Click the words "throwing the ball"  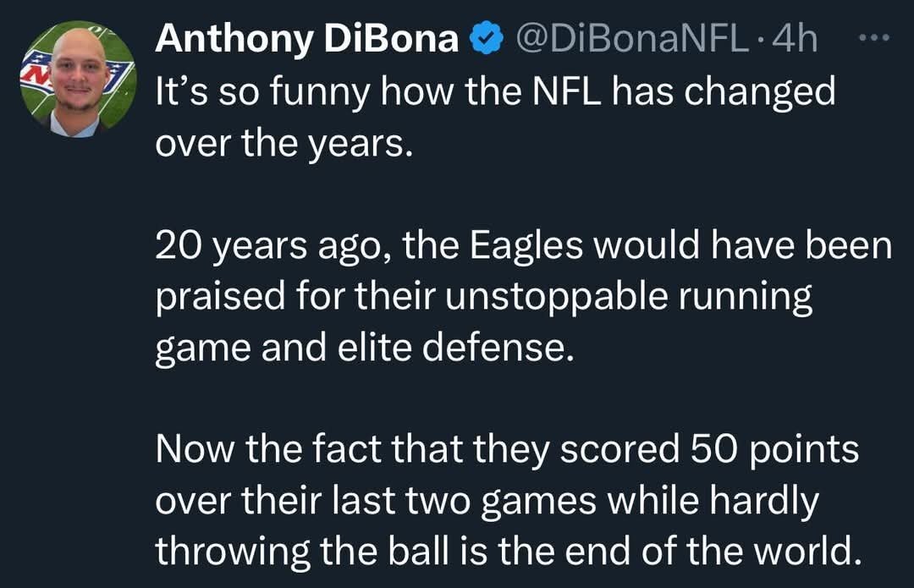292,553
